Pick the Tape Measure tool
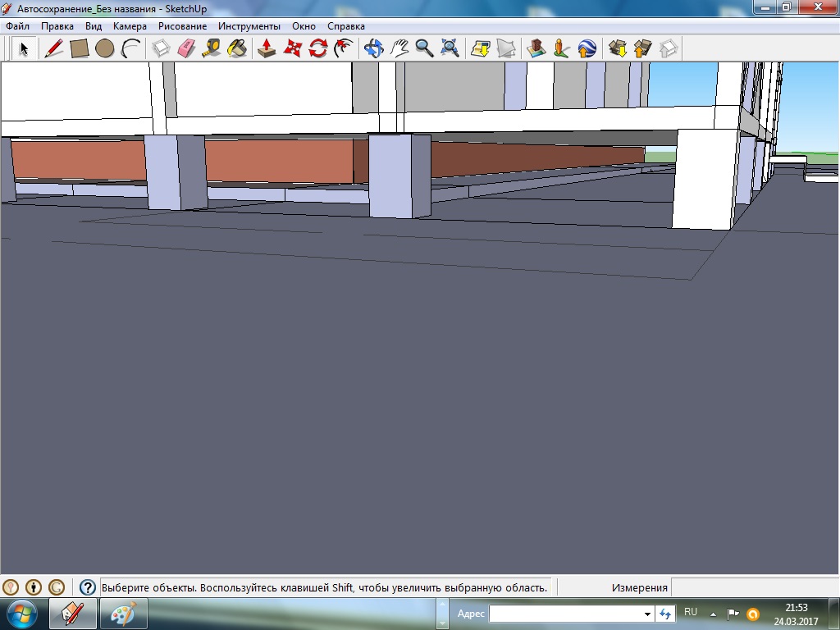This screenshot has height=630, width=840. [211, 48]
